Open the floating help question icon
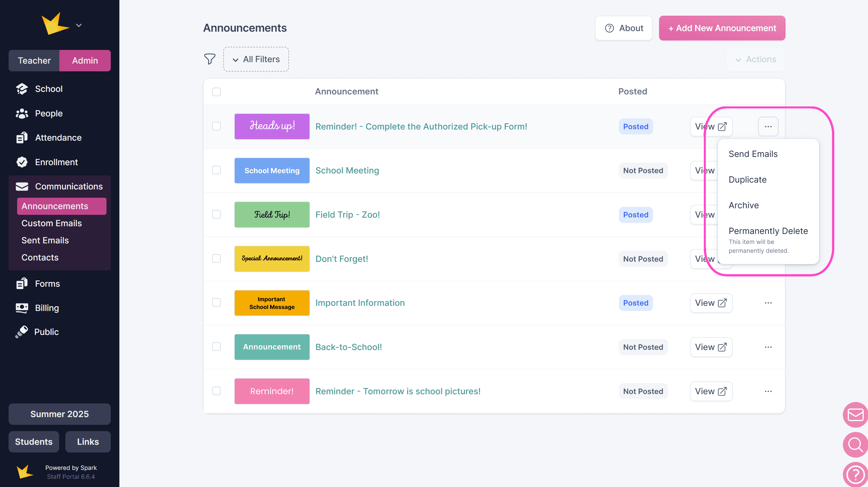 [855, 474]
